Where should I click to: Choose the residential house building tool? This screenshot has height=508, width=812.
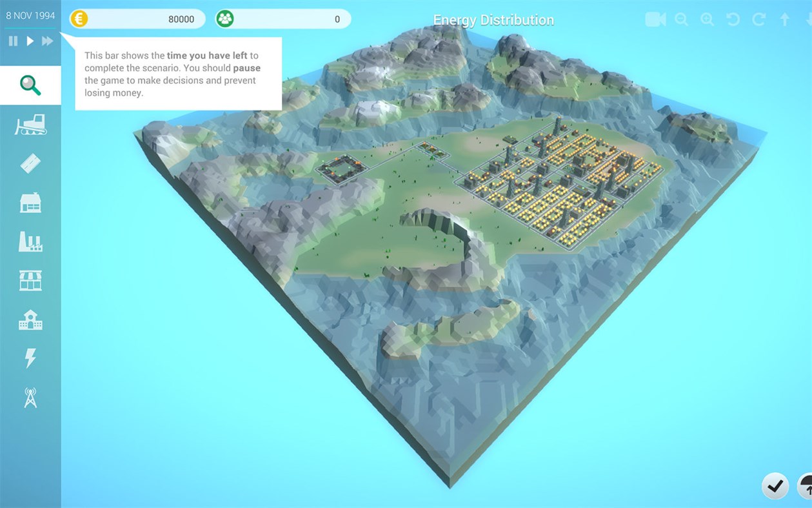[30, 202]
